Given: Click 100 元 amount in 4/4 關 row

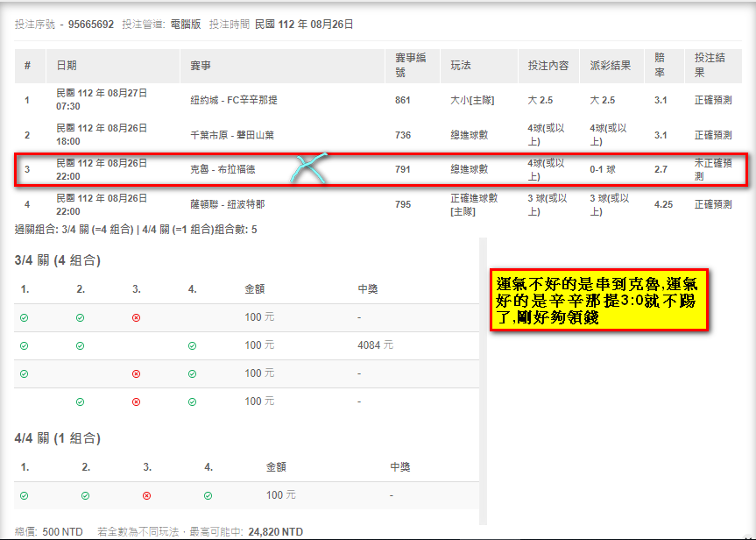Looking at the screenshot, I should coord(280,495).
